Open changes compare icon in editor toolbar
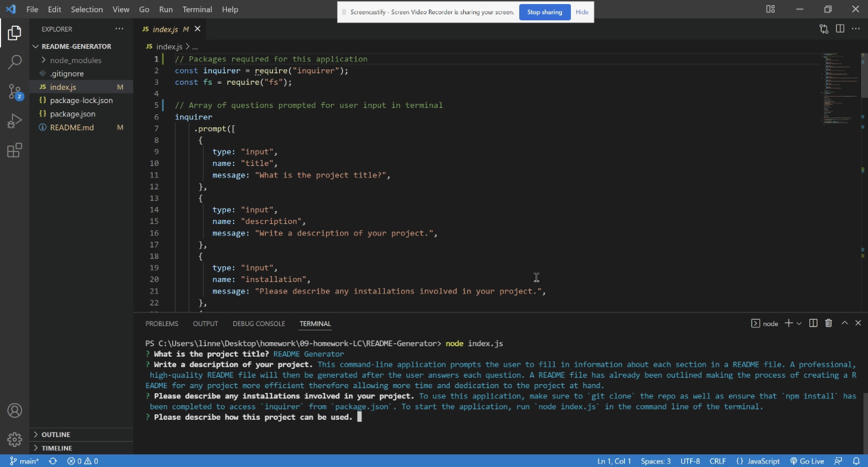868x467 pixels. point(824,29)
